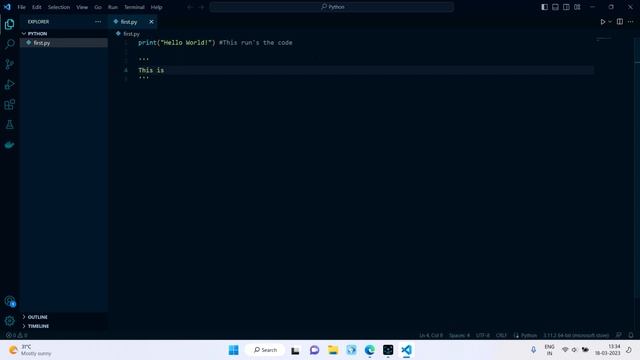This screenshot has width=640, height=360.
Task: Open the Selection menu
Action: click(x=59, y=7)
